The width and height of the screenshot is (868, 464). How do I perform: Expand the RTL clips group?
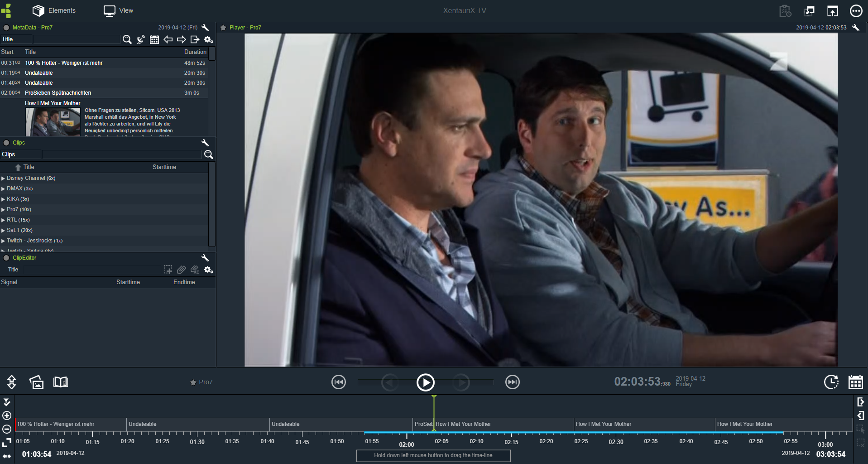point(3,220)
